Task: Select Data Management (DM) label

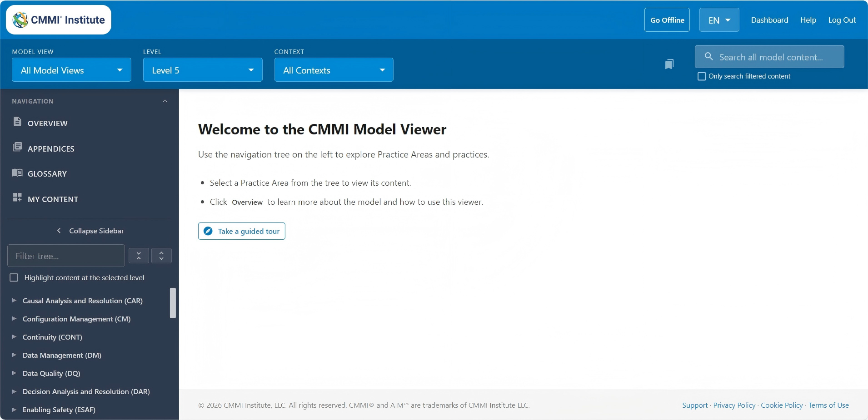Action: (x=62, y=355)
